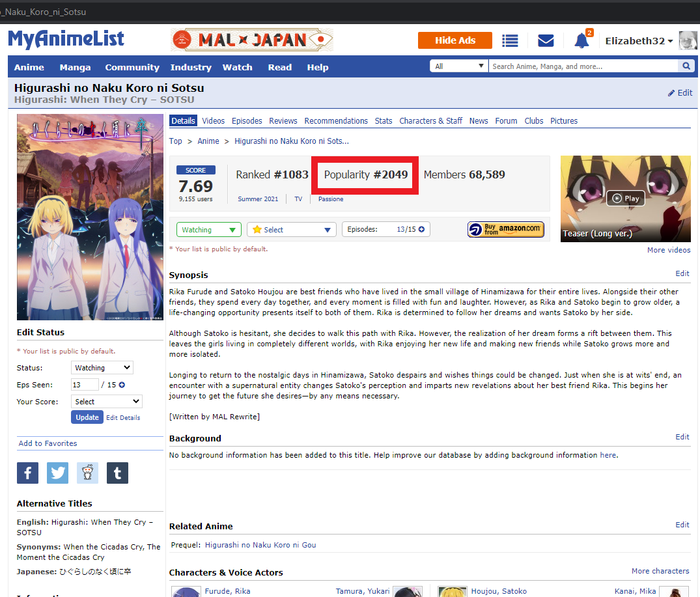Share on Reddit icon
Image resolution: width=700 pixels, height=597 pixels.
(x=87, y=473)
